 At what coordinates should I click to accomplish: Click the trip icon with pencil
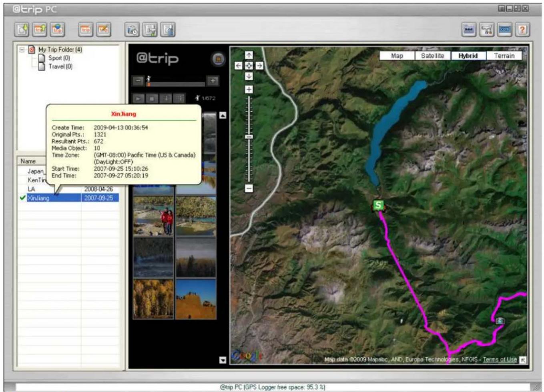click(103, 30)
